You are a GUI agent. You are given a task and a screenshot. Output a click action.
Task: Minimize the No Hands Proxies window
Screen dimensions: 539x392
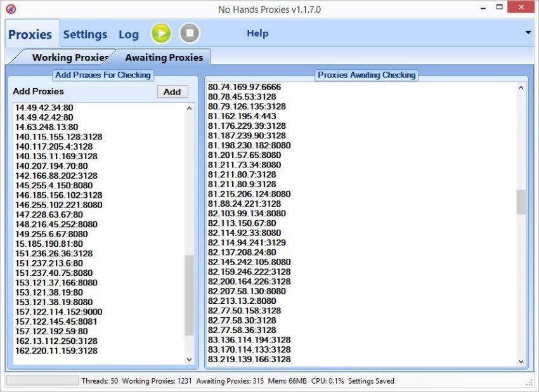click(x=483, y=8)
